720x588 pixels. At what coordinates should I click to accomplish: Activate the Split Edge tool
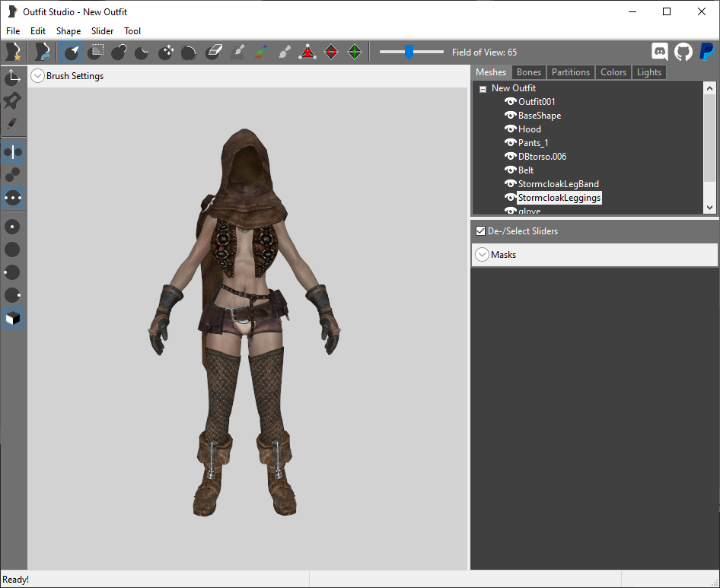tap(355, 52)
